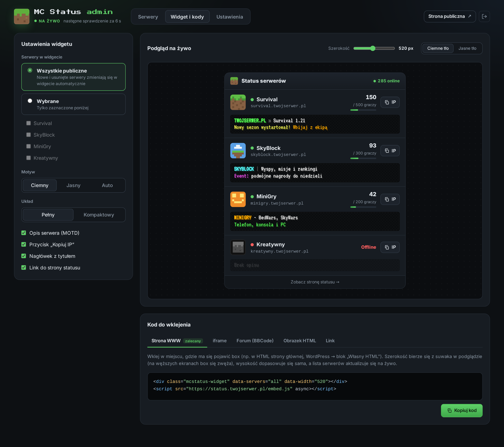Switch to the Link code tab
504x447 pixels.
coord(330,341)
